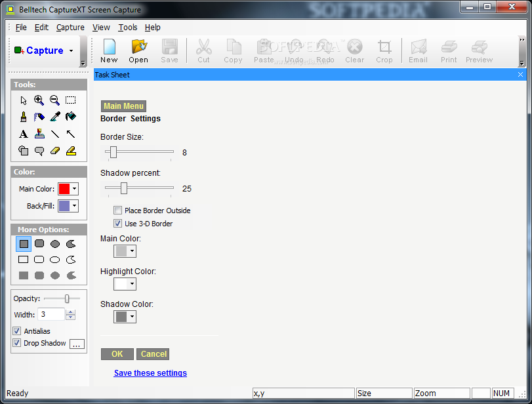Increase Width with spinner up arrow
Viewport: 532px width, 404px height.
(x=70, y=312)
